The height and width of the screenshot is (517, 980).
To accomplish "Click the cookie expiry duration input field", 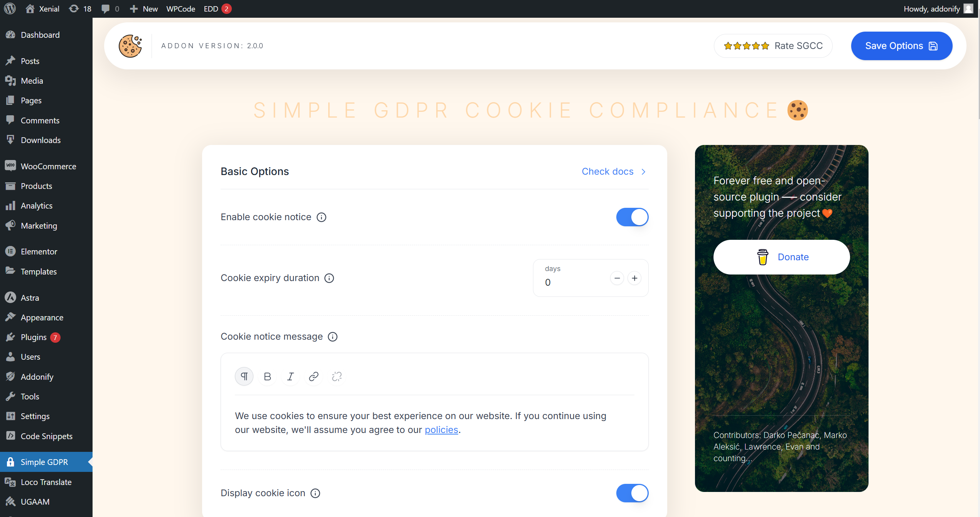I will click(573, 282).
